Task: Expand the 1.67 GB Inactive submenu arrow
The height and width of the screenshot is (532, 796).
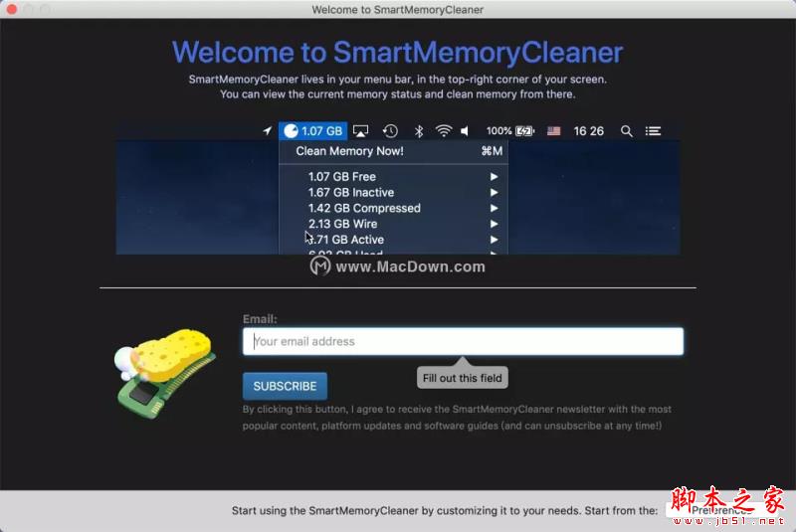Action: coord(494,192)
